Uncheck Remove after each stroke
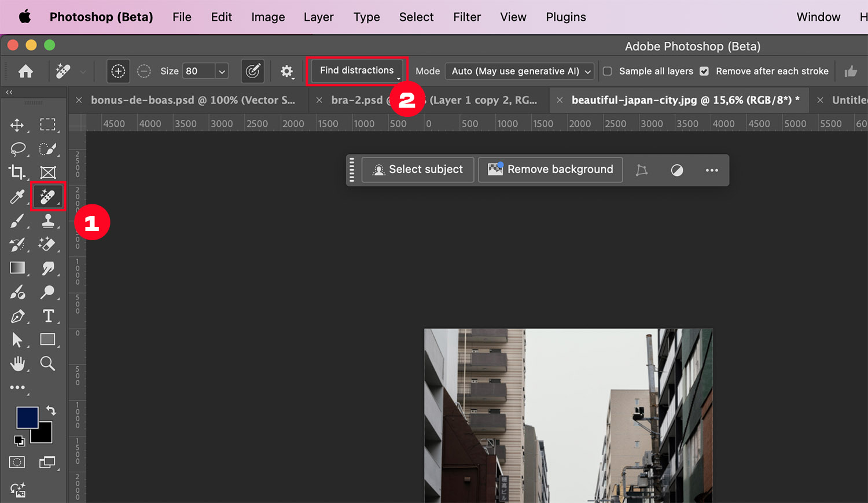The width and height of the screenshot is (868, 503). [704, 71]
